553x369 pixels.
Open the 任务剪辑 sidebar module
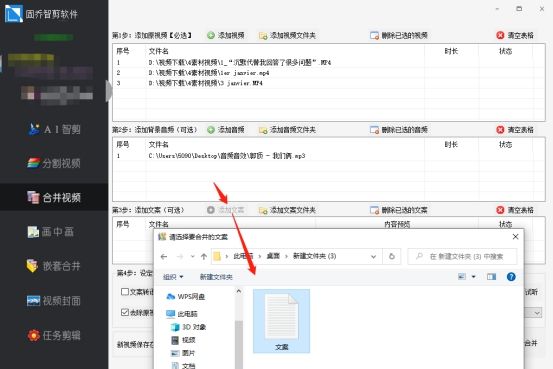click(54, 335)
